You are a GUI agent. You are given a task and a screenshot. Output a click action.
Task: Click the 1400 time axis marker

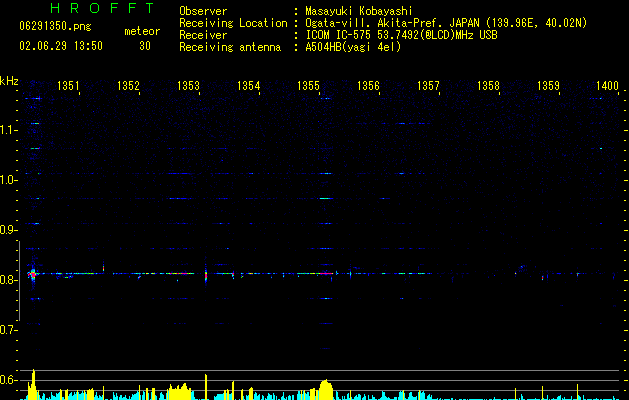pyautogui.click(x=607, y=86)
